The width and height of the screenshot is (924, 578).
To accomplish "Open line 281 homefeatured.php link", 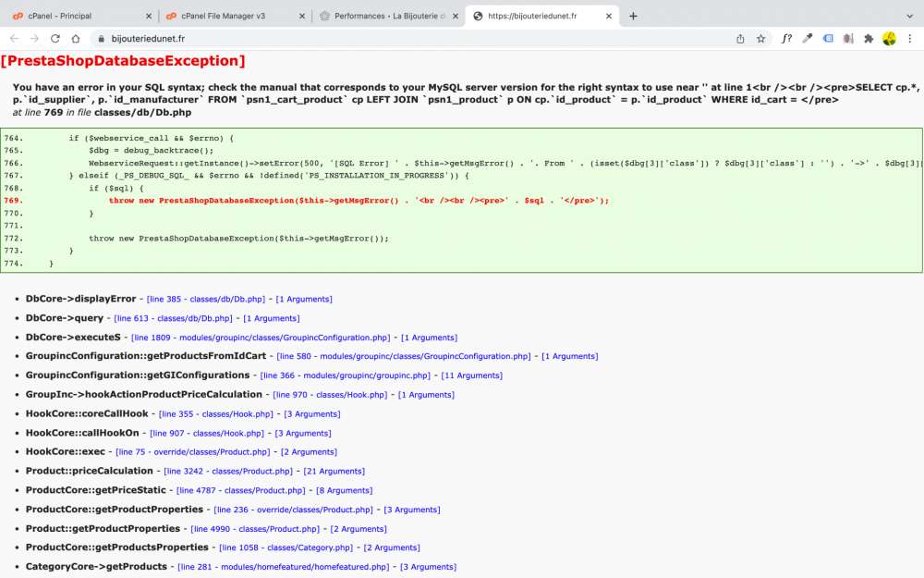I will 284,567.
